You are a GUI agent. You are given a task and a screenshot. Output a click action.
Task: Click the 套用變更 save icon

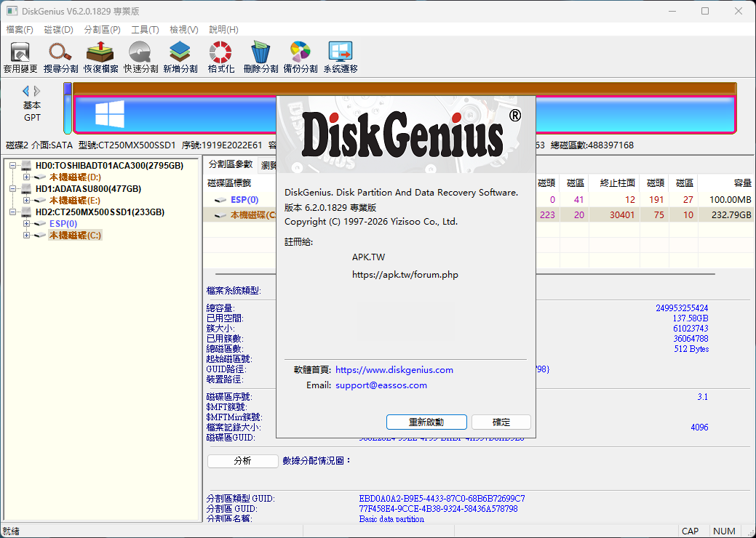tap(20, 57)
